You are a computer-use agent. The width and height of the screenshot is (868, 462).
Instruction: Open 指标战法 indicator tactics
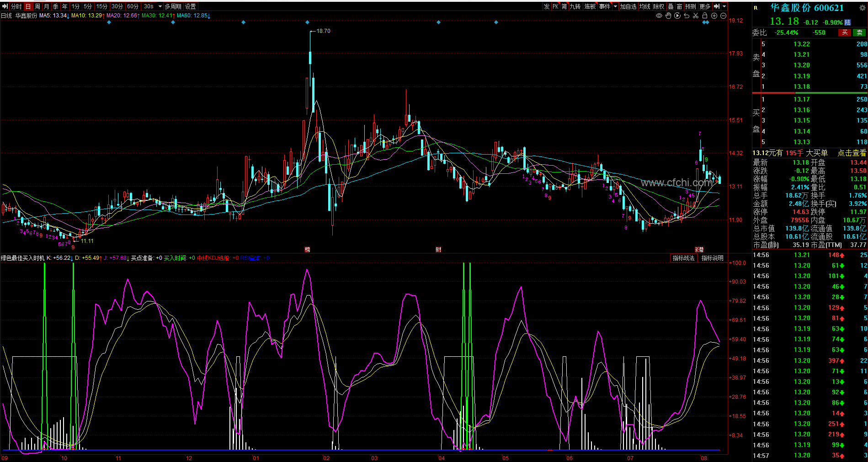pos(683,258)
